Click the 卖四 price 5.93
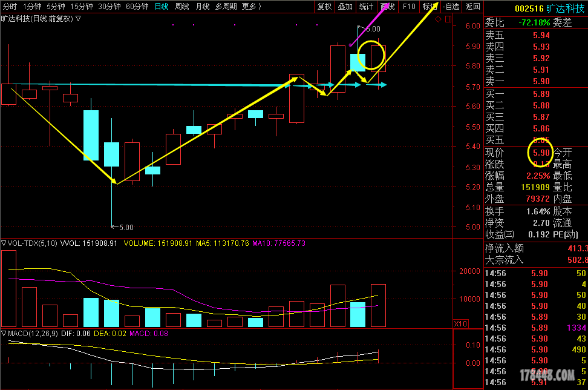 541,47
